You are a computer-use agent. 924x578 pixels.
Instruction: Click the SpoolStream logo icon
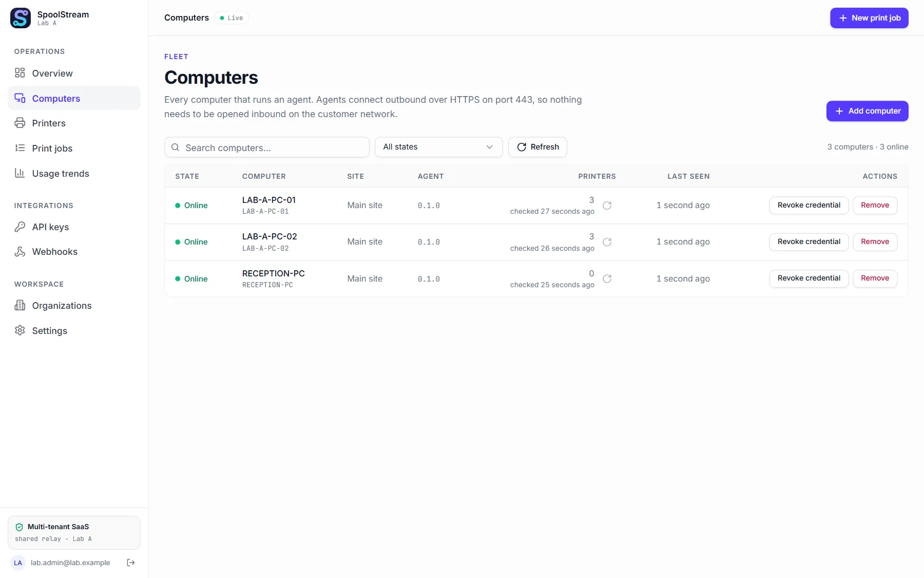21,18
